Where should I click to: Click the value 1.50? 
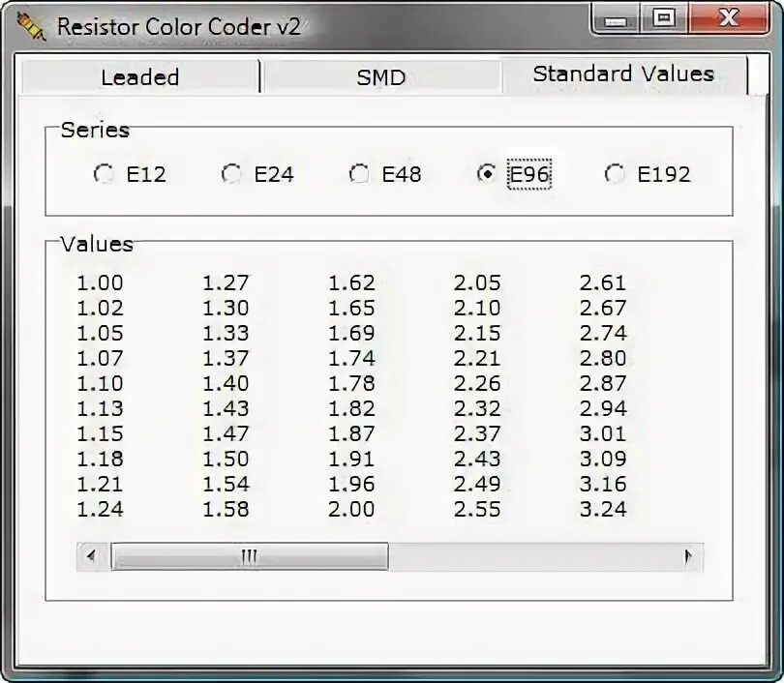point(226,459)
